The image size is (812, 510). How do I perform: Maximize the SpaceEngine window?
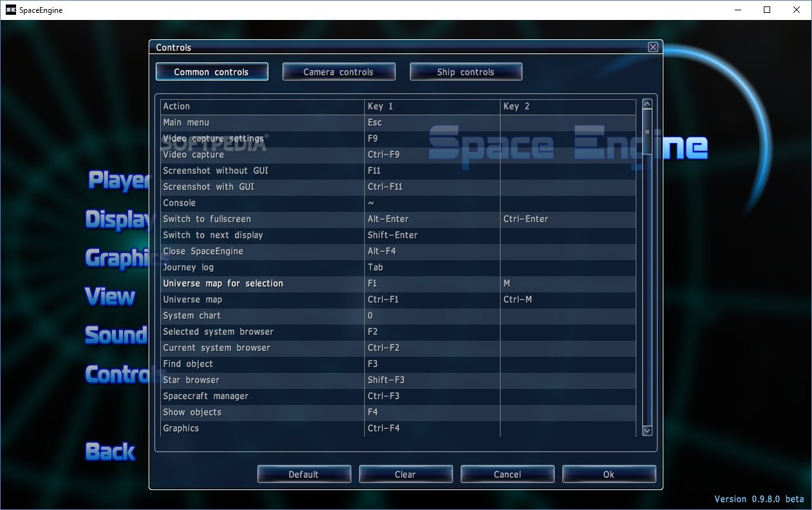pos(767,10)
